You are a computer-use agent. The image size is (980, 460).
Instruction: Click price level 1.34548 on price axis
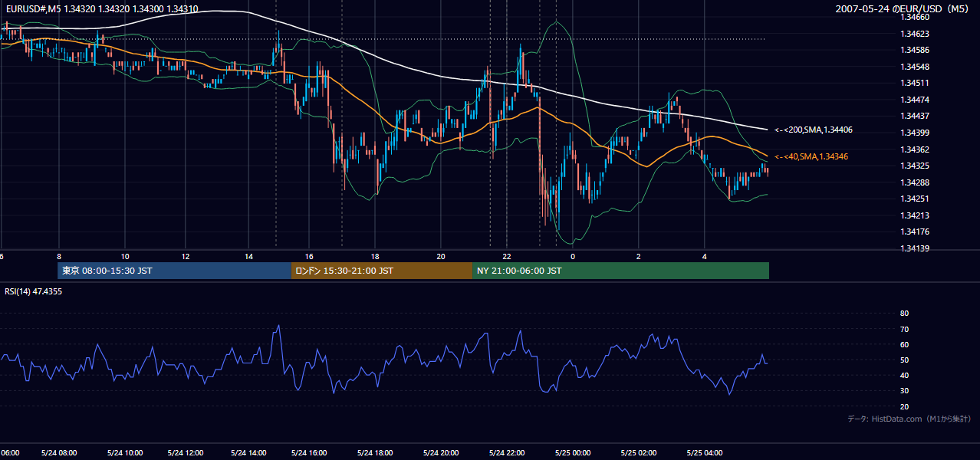916,67
